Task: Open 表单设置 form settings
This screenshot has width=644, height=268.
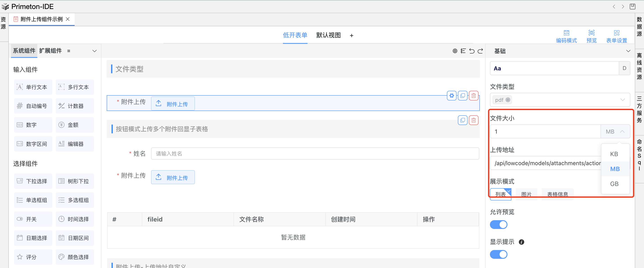Action: coord(617,36)
